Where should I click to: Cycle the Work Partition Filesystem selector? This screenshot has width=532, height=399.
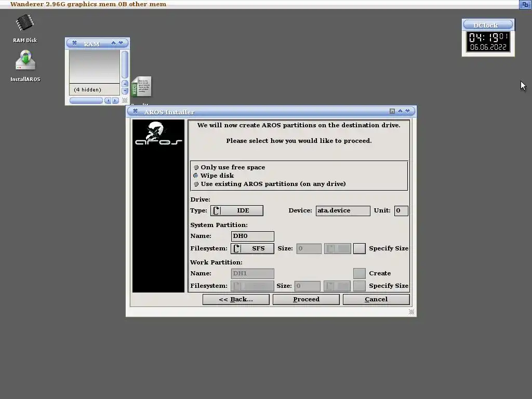point(252,286)
